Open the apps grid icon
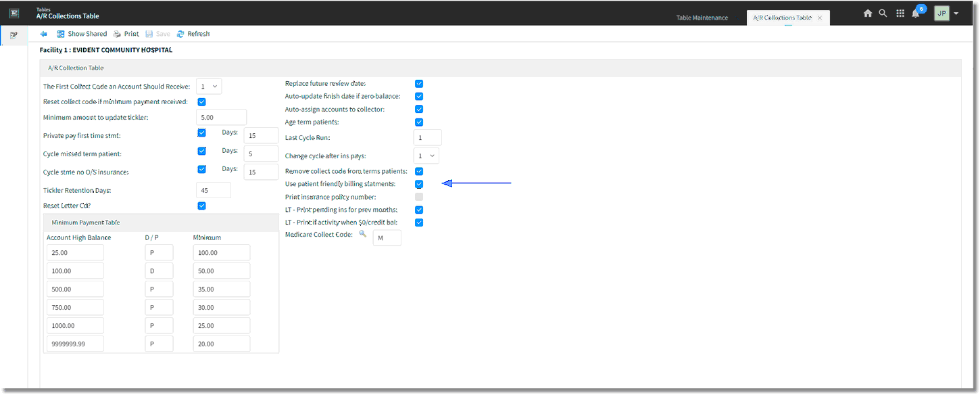The width and height of the screenshot is (980, 395). click(900, 13)
